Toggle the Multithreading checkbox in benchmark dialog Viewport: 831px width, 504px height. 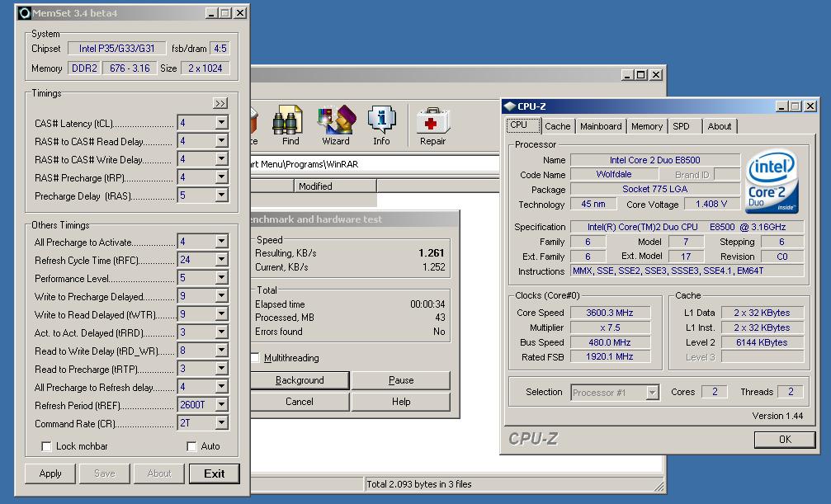[255, 358]
